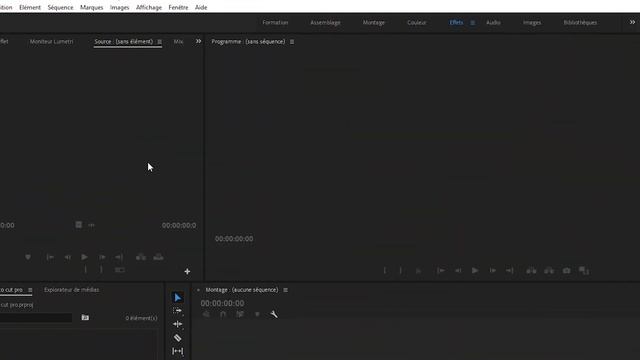Open the Marques menu
This screenshot has height=360, width=640.
[91, 7]
